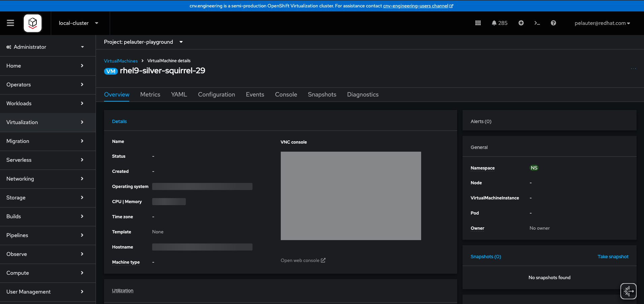
Task: Open the cnv-engineering-users channel link
Action: (x=418, y=6)
